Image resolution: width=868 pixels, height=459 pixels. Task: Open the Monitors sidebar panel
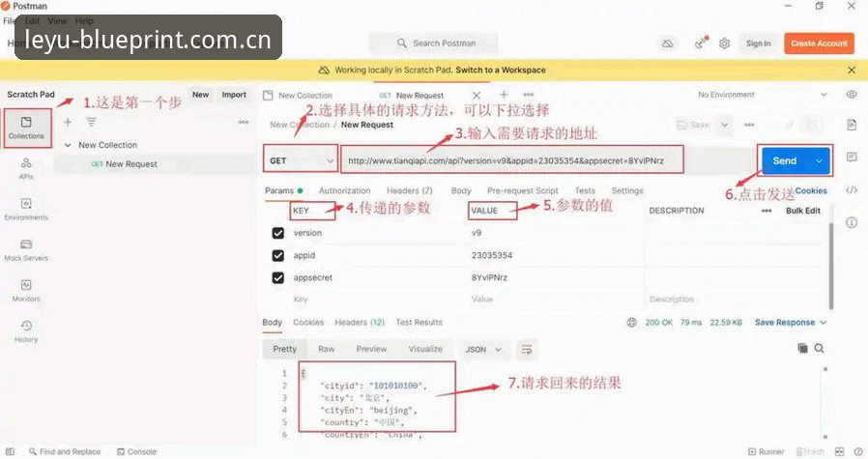click(26, 291)
